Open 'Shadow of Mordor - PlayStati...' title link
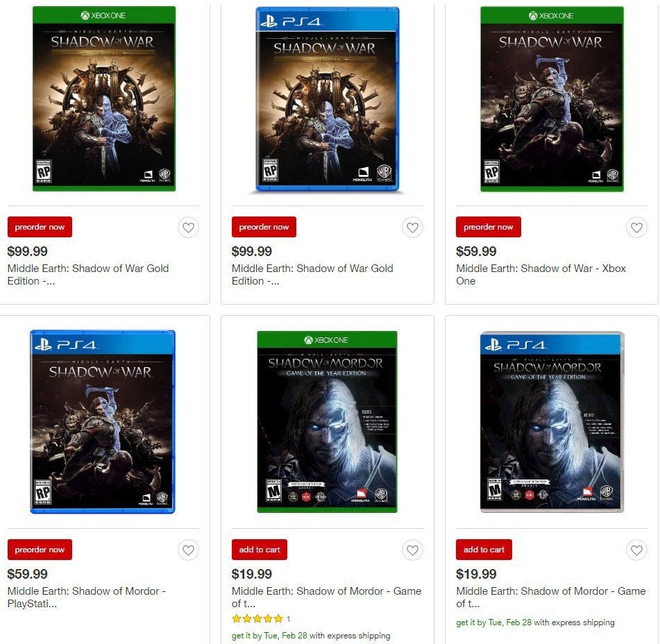This screenshot has width=660, height=644. tap(86, 597)
